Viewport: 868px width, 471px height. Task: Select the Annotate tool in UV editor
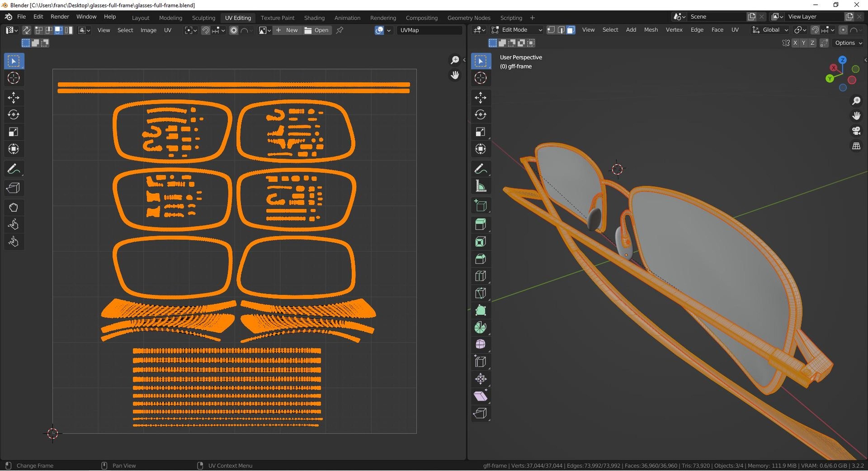pos(14,169)
